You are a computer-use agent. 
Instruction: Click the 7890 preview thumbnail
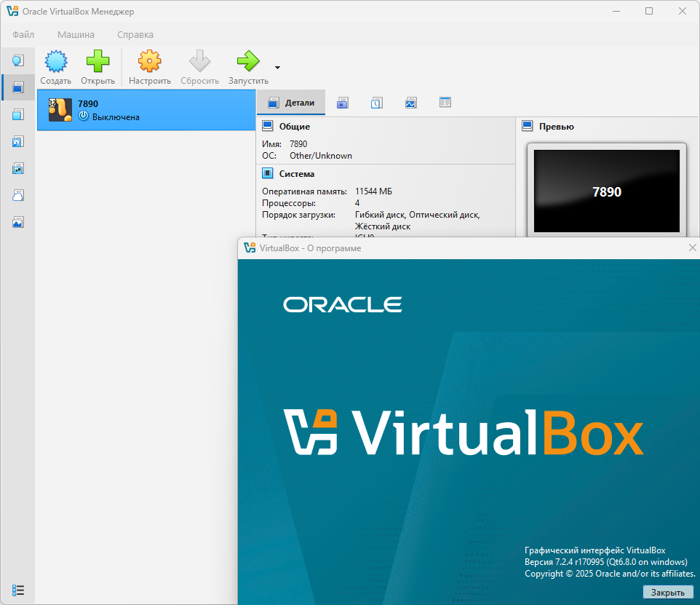606,191
